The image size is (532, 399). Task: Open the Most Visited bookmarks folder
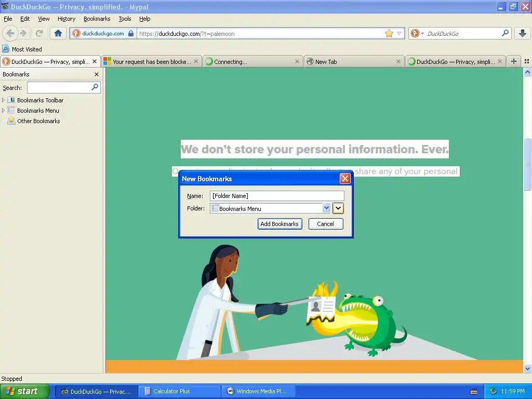pyautogui.click(x=22, y=49)
